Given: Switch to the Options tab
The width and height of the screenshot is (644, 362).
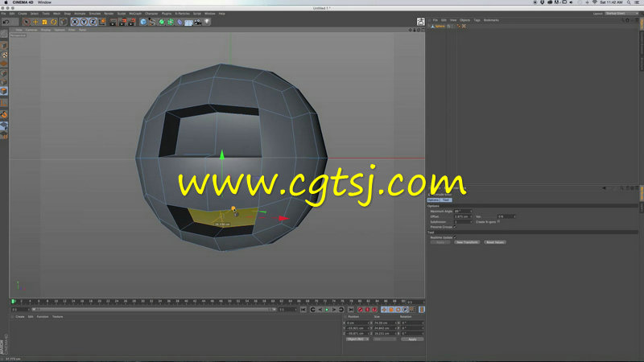Looking at the screenshot, I should tap(433, 200).
